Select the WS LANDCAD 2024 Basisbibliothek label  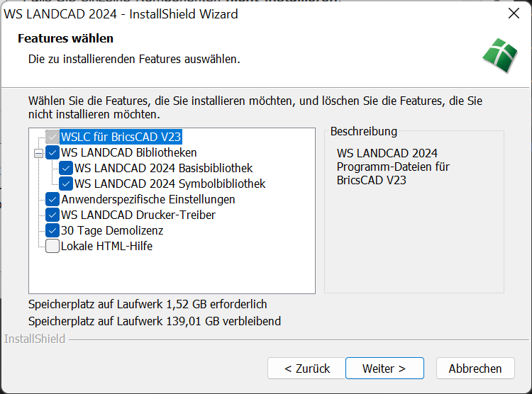coord(163,168)
